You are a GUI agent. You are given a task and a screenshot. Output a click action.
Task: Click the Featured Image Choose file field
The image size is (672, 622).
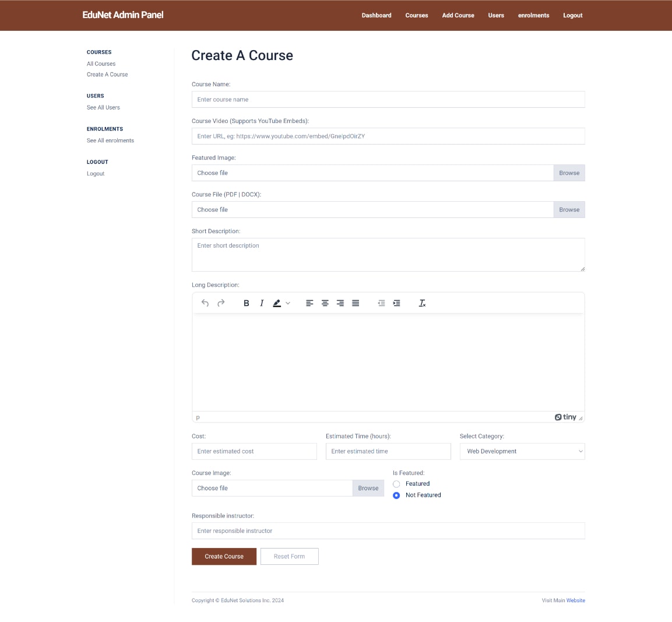372,173
